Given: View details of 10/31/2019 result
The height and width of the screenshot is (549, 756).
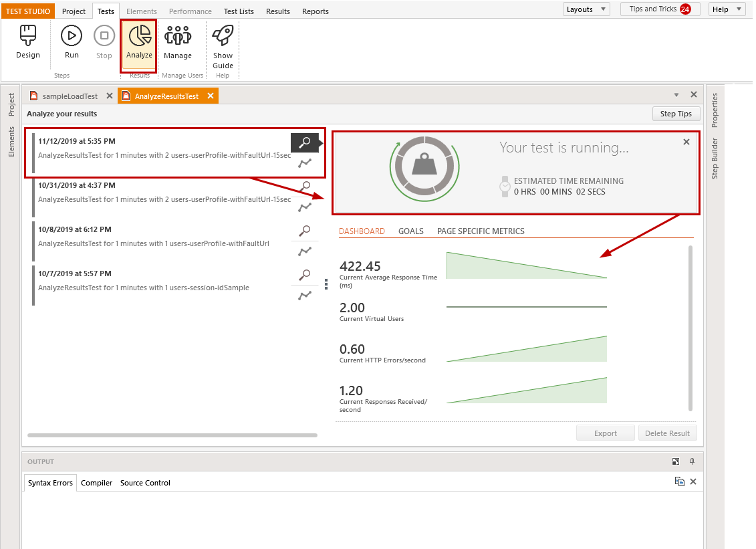Looking at the screenshot, I should 305,186.
